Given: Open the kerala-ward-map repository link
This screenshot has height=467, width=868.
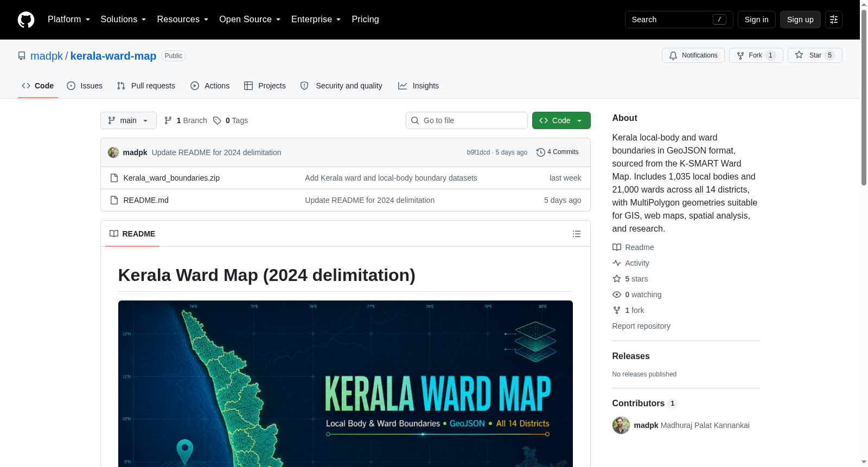Looking at the screenshot, I should (113, 56).
